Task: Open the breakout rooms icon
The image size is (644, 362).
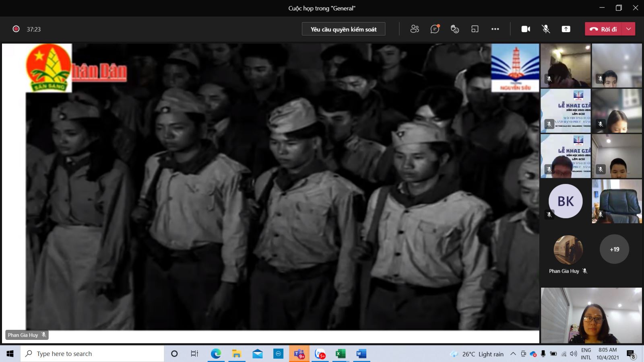Action: tap(475, 29)
